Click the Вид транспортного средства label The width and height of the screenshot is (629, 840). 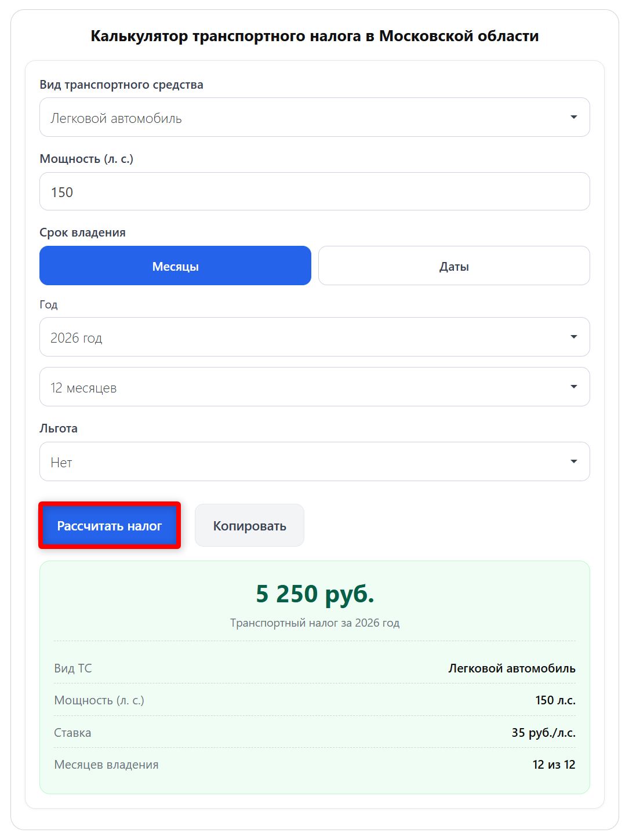(121, 85)
